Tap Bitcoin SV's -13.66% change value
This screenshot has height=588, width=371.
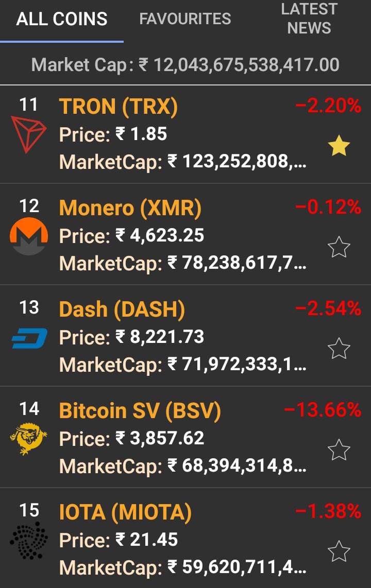pyautogui.click(x=322, y=410)
